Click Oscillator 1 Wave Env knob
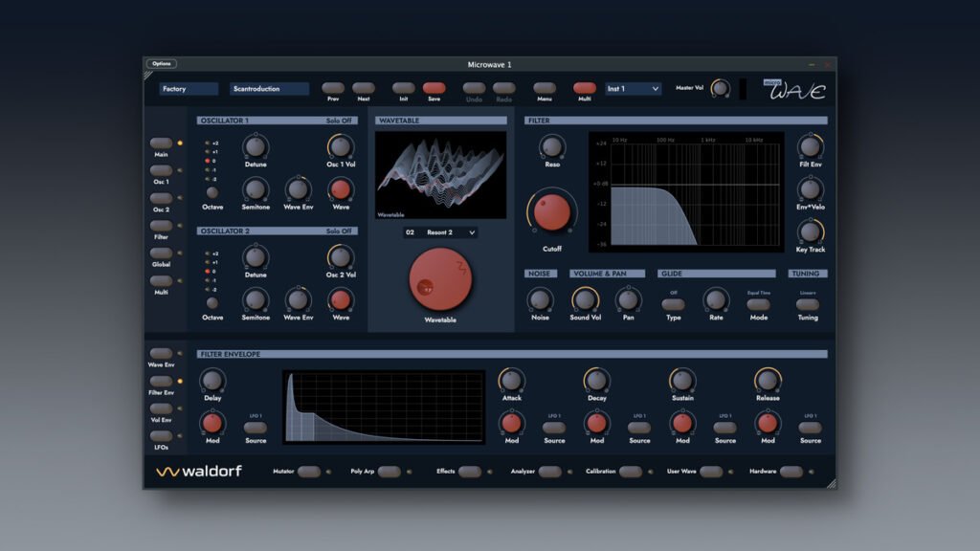 pyautogui.click(x=299, y=189)
